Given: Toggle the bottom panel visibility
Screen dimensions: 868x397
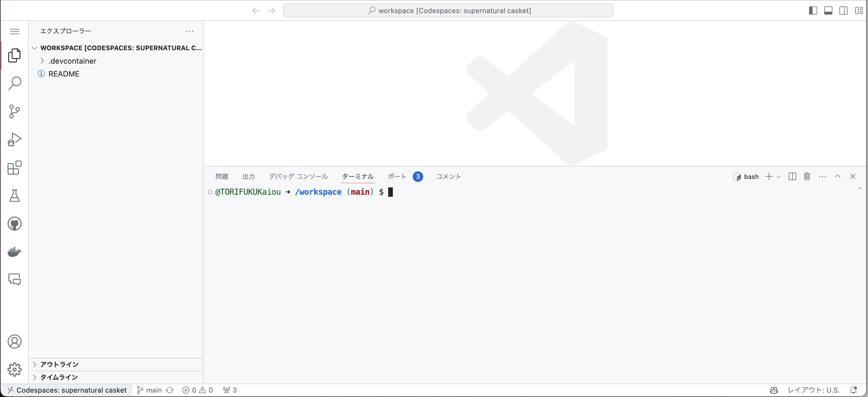Looking at the screenshot, I should tap(828, 11).
